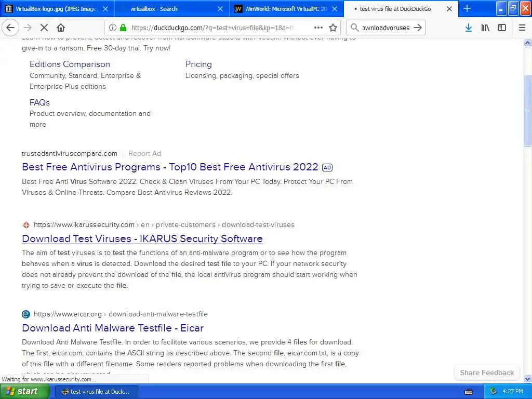Open Download Anti Malware Testfile Eicar result
The image size is (532, 399).
point(113,328)
